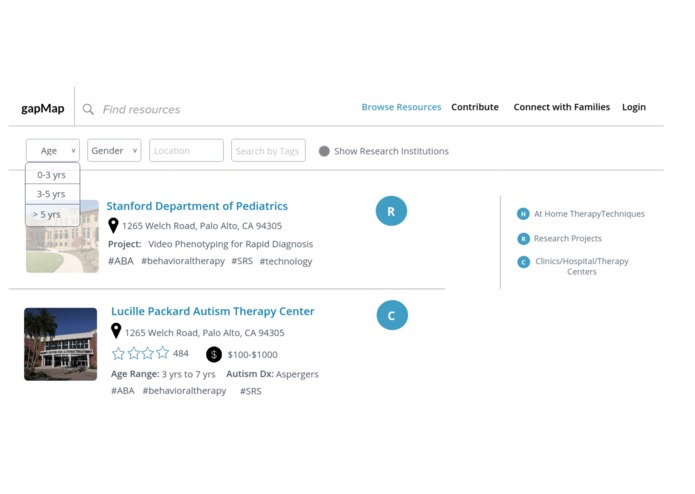Open the Browse Resources tab
The image size is (695, 494).
point(401,107)
